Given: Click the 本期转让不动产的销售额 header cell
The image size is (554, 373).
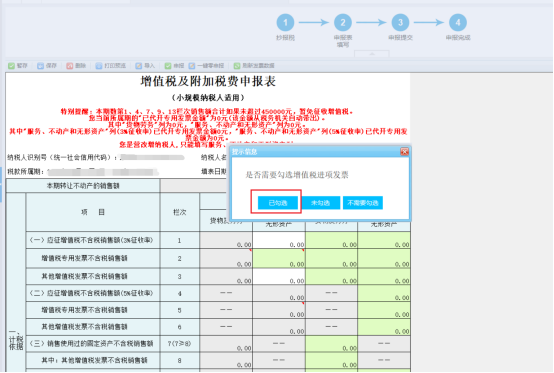Looking at the screenshot, I should click(x=83, y=186).
